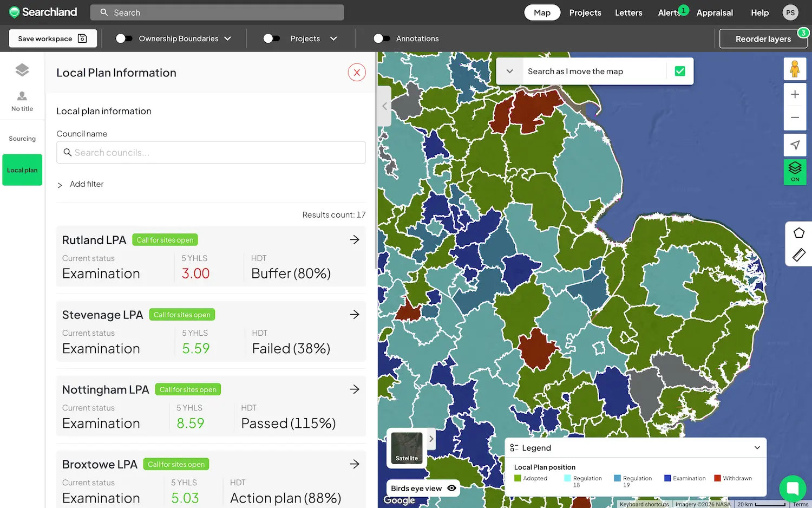
Task: Select the ruler measurement tool
Action: (x=799, y=255)
